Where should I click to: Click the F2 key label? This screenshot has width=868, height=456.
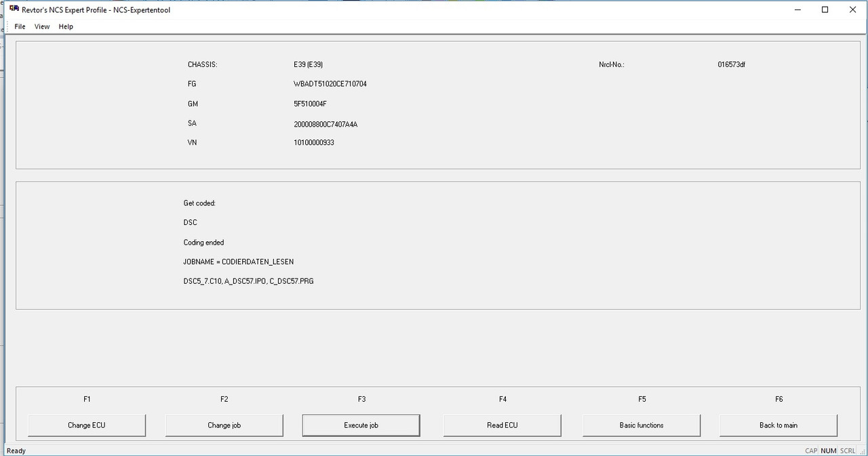[x=224, y=399]
